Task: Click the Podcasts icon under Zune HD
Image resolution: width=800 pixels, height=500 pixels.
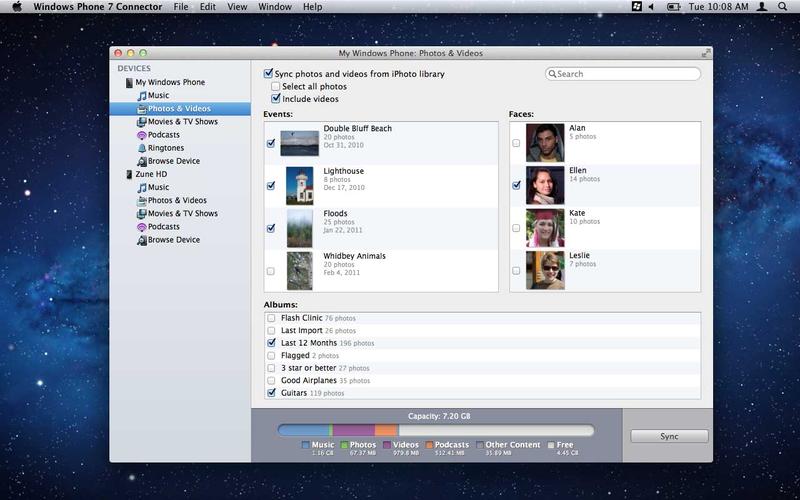Action: coord(142,227)
